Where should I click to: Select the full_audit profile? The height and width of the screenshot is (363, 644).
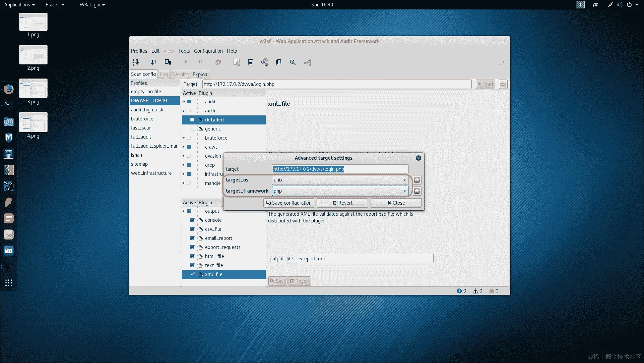coord(155,137)
